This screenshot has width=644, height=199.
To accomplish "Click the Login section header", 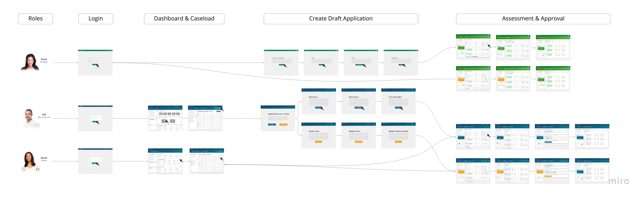I will tap(96, 19).
